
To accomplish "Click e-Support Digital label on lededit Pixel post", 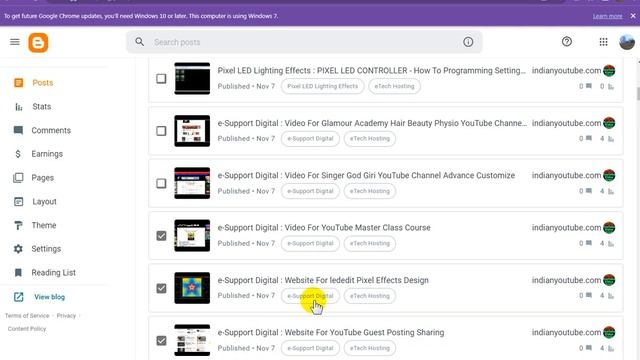I will pos(310,296).
